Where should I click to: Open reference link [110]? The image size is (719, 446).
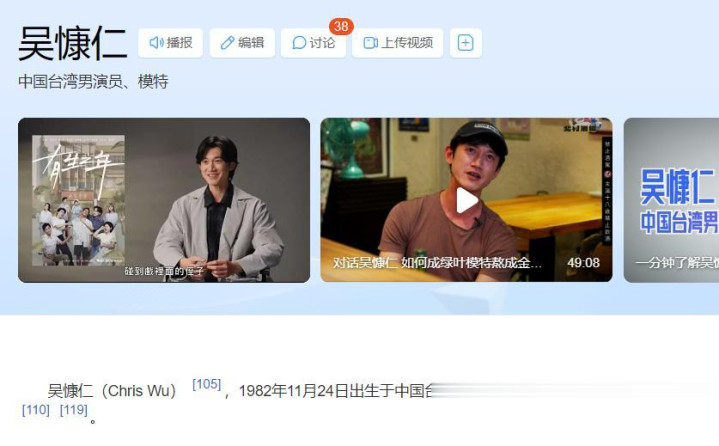point(36,409)
